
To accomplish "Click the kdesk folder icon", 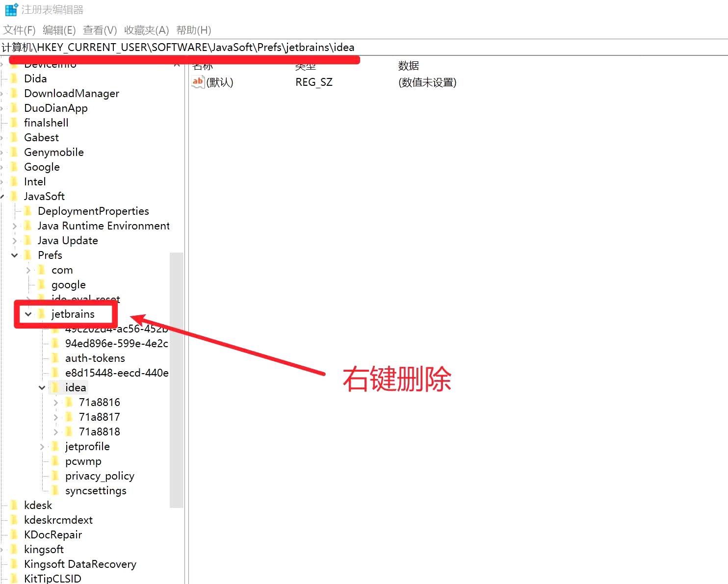I will [15, 505].
